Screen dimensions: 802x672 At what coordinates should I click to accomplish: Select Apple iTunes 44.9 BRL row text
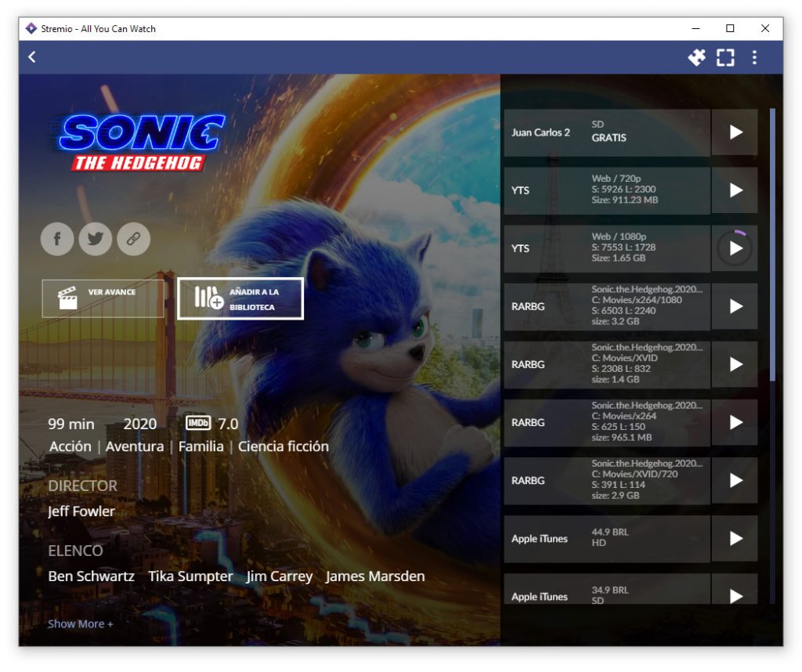pos(607,539)
